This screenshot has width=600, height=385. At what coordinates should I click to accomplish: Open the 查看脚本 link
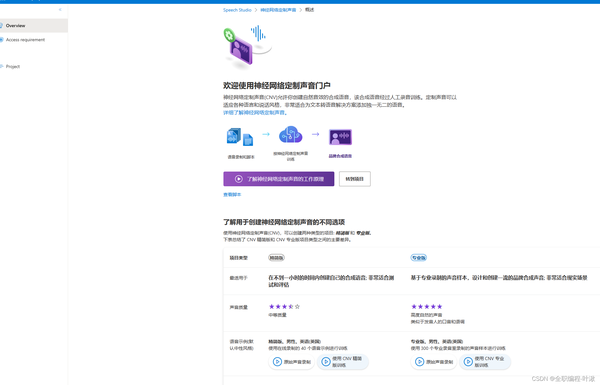[232, 195]
